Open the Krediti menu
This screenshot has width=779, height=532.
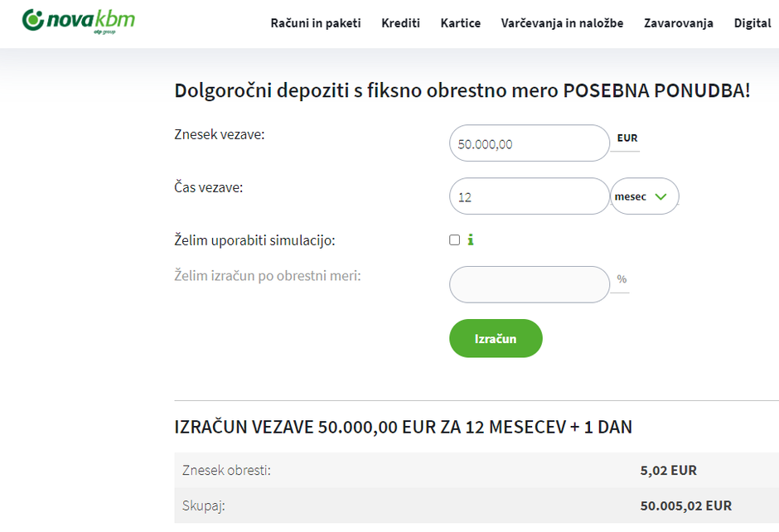point(401,23)
